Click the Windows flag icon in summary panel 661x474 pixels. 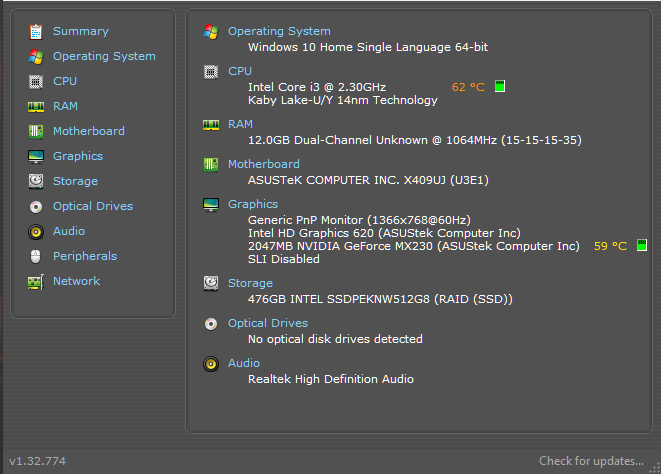(211, 32)
